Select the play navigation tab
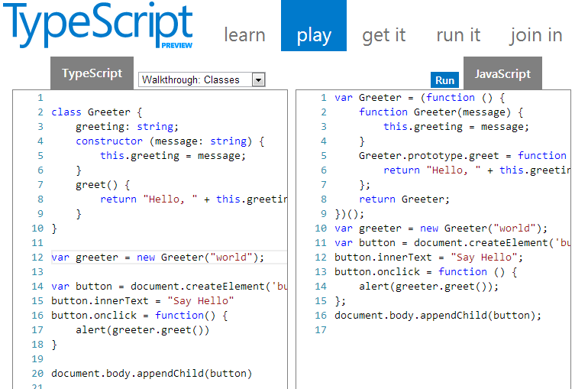588x389 pixels. [x=314, y=35]
